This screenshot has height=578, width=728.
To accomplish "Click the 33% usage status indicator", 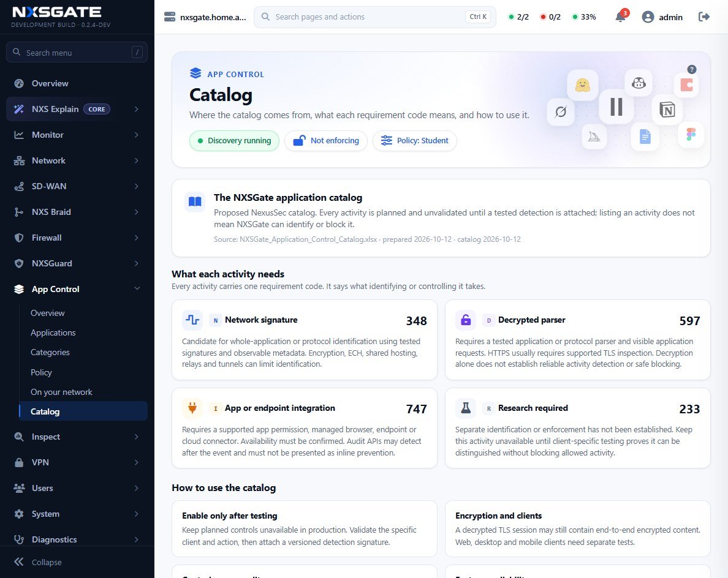I will (584, 17).
